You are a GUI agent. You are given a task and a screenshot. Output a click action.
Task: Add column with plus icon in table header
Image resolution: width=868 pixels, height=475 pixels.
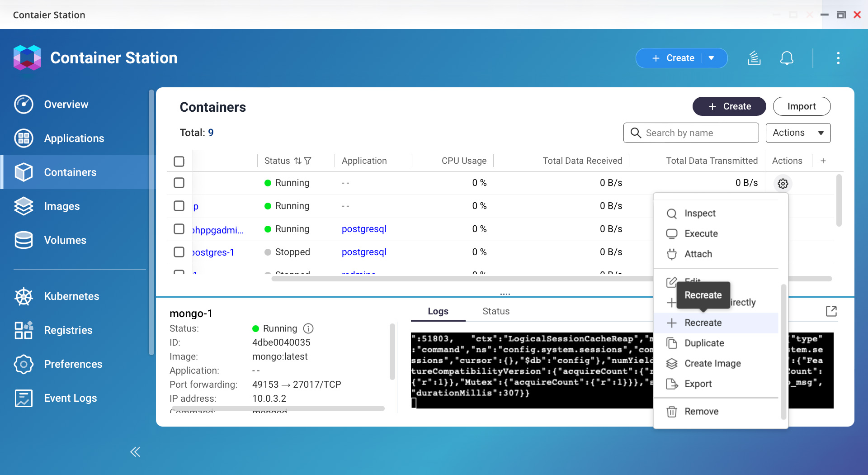pyautogui.click(x=823, y=161)
